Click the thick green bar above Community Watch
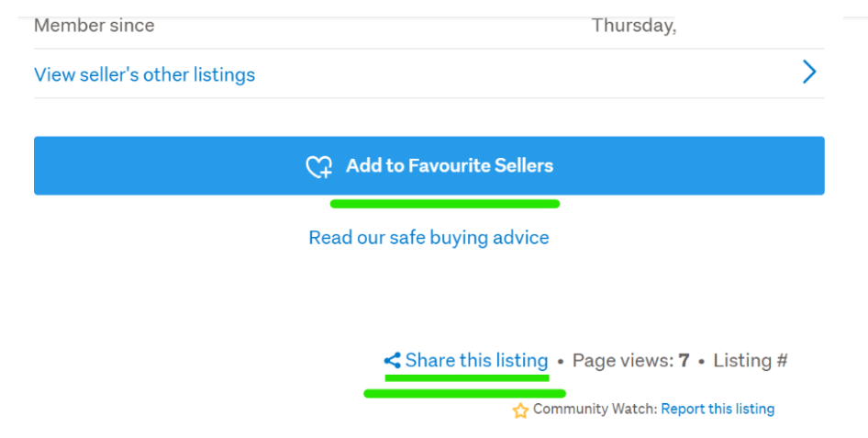 [x=464, y=393]
